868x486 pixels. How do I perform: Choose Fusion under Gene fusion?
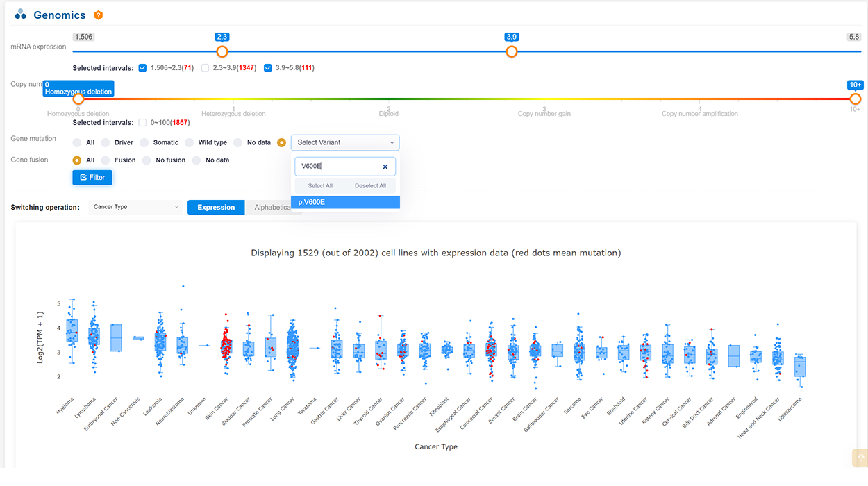tap(106, 160)
